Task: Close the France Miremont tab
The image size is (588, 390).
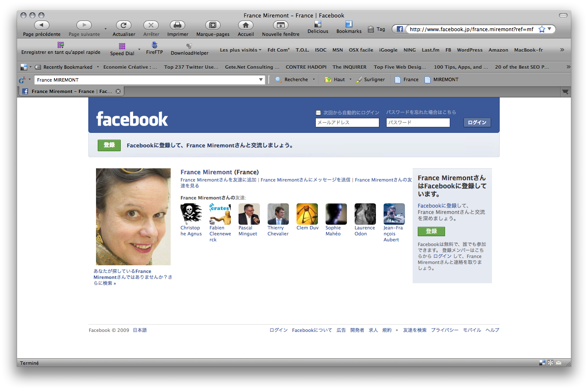Action: pos(118,91)
